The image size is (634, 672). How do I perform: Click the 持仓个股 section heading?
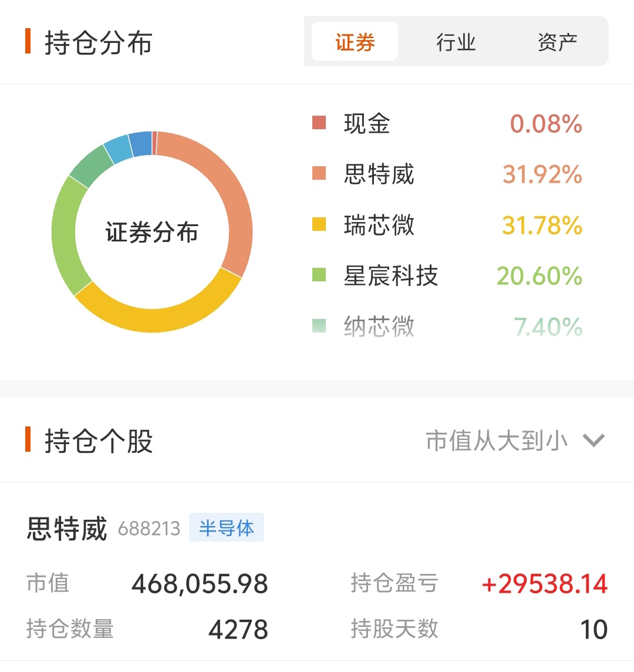click(x=99, y=440)
